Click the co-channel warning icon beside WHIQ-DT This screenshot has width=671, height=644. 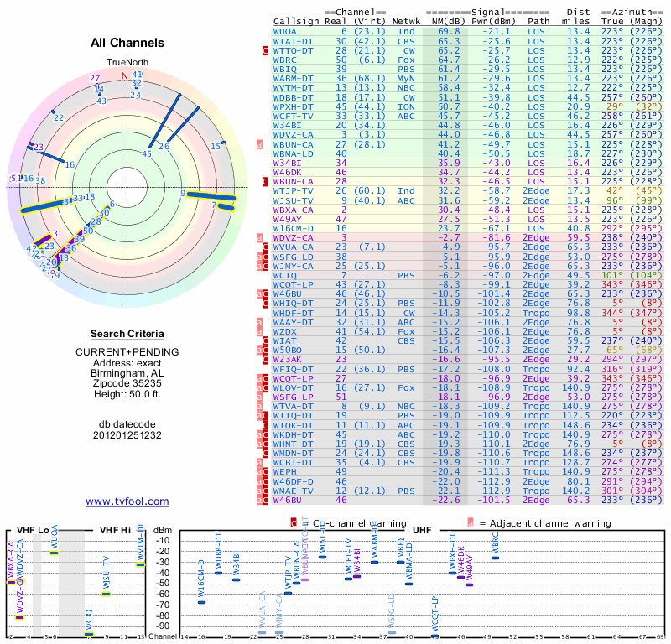coord(265,304)
